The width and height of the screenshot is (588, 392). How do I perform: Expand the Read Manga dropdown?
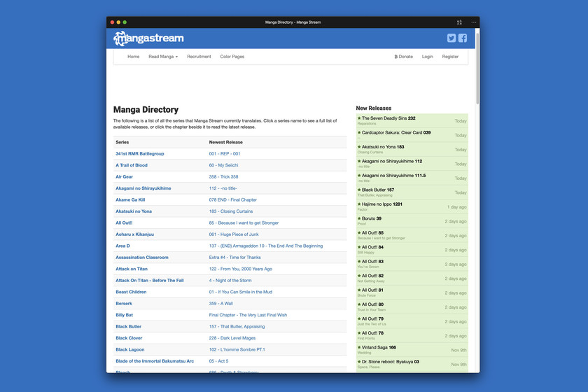point(163,57)
